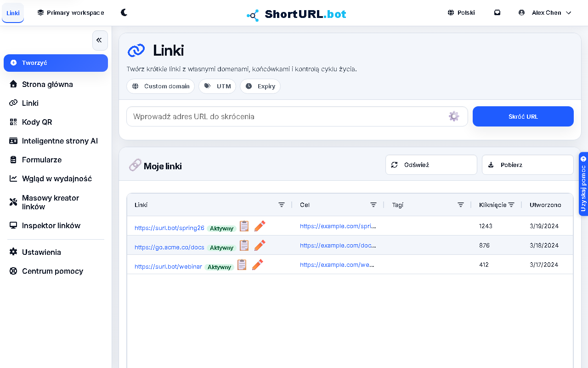588x368 pixels.
Task: Edit the go.acme.co/docs link pencil icon
Action: (x=260, y=245)
